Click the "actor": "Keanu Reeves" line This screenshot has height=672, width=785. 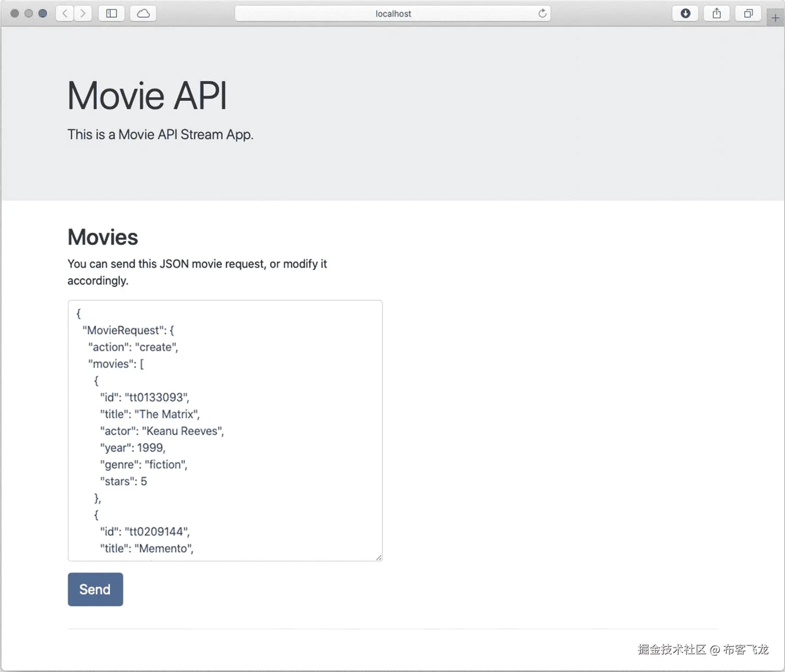[x=162, y=431]
